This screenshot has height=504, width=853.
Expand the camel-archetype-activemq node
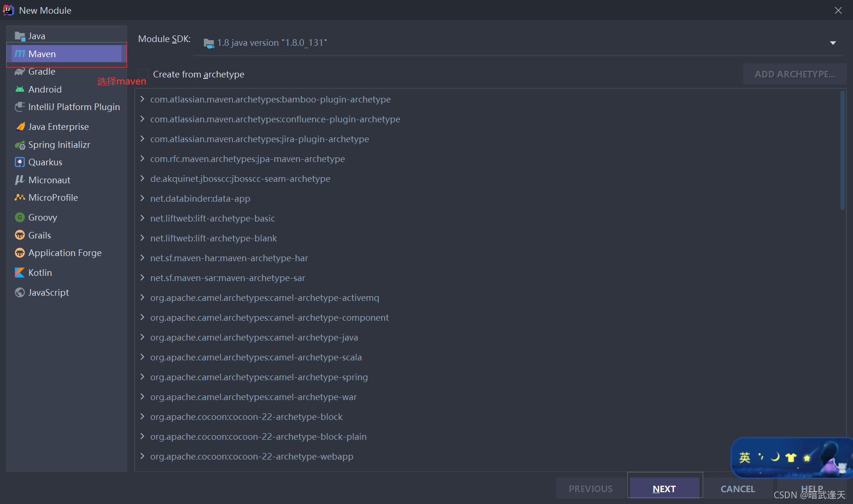(x=142, y=298)
